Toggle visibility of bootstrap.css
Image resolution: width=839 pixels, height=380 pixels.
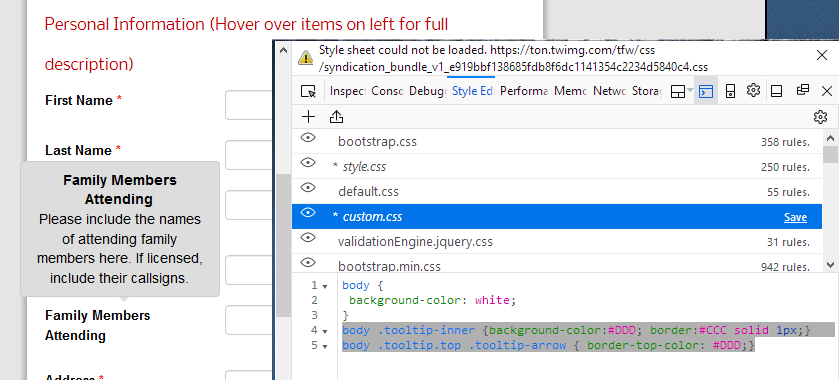tap(308, 138)
